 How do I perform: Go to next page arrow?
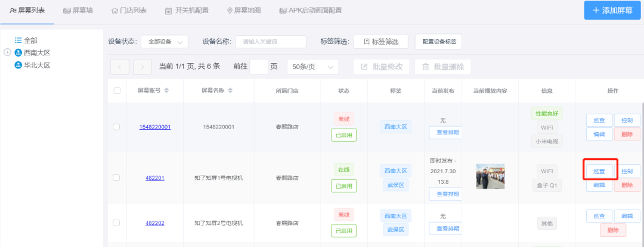(x=142, y=67)
